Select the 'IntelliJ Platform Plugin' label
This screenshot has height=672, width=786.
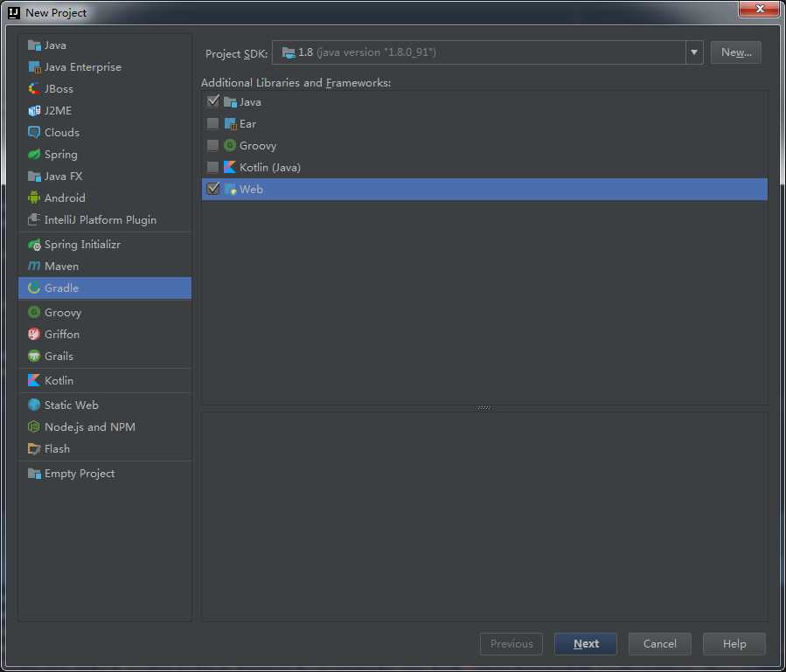(x=101, y=220)
